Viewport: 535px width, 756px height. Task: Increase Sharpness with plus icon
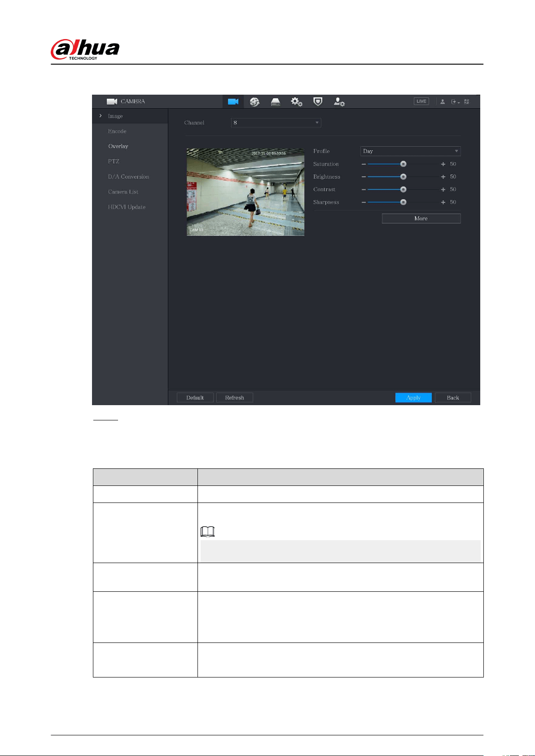click(443, 202)
